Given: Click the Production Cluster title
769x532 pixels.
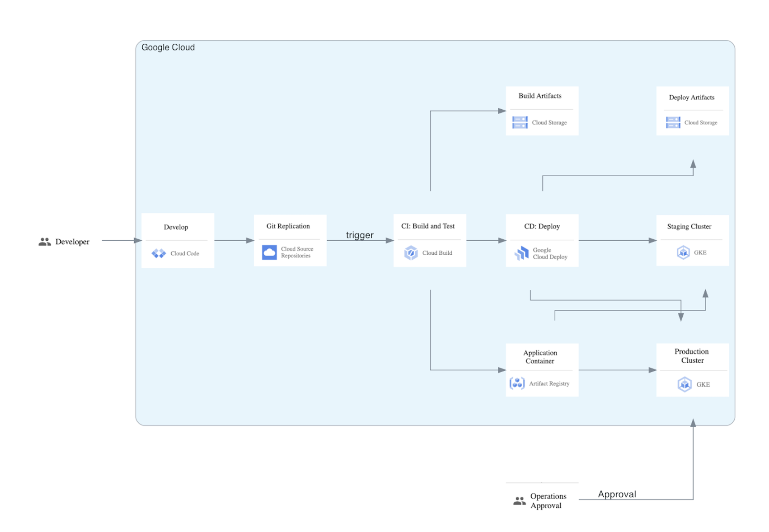Looking at the screenshot, I should click(692, 356).
